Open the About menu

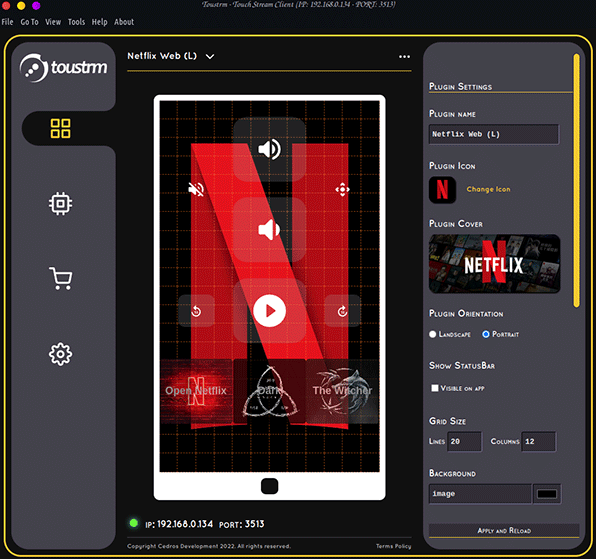coord(124,22)
